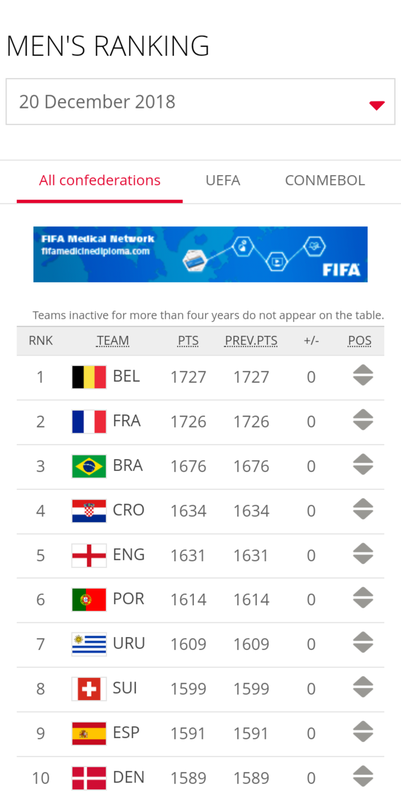Viewport: 401px width, 800px height.
Task: Click the Switzerland flag icon
Action: pos(89,689)
